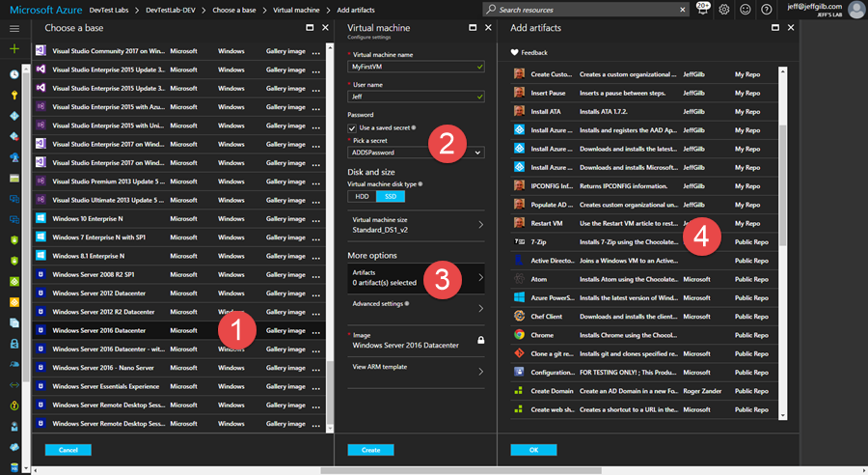Select SSD disk type
The width and height of the screenshot is (868, 475).
point(391,197)
